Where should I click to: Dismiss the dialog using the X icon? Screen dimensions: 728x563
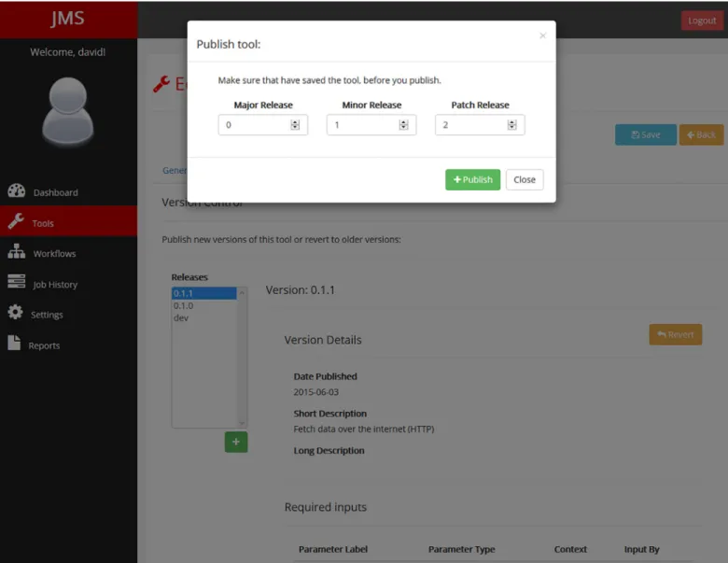[543, 35]
